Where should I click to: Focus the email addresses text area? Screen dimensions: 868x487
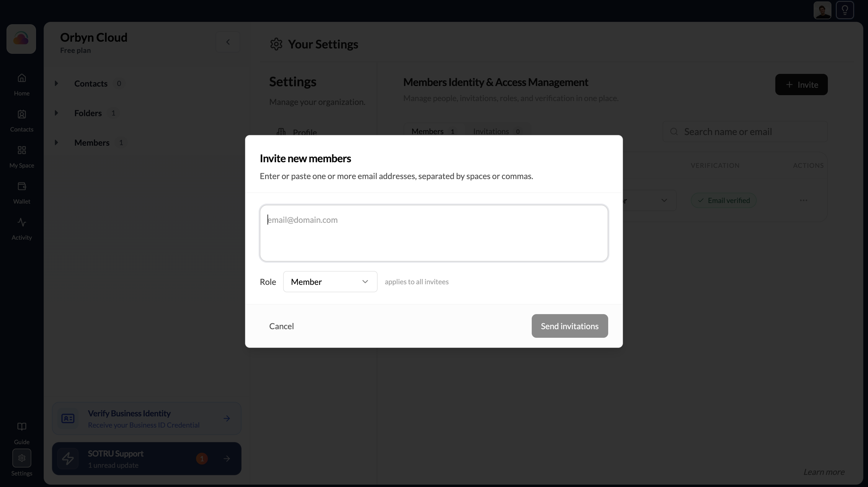pyautogui.click(x=434, y=233)
